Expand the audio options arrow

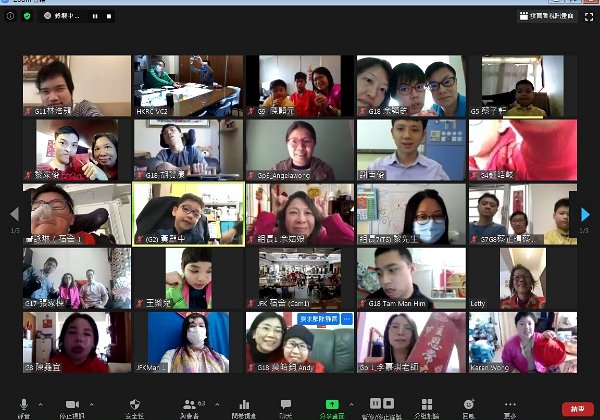pos(41,404)
